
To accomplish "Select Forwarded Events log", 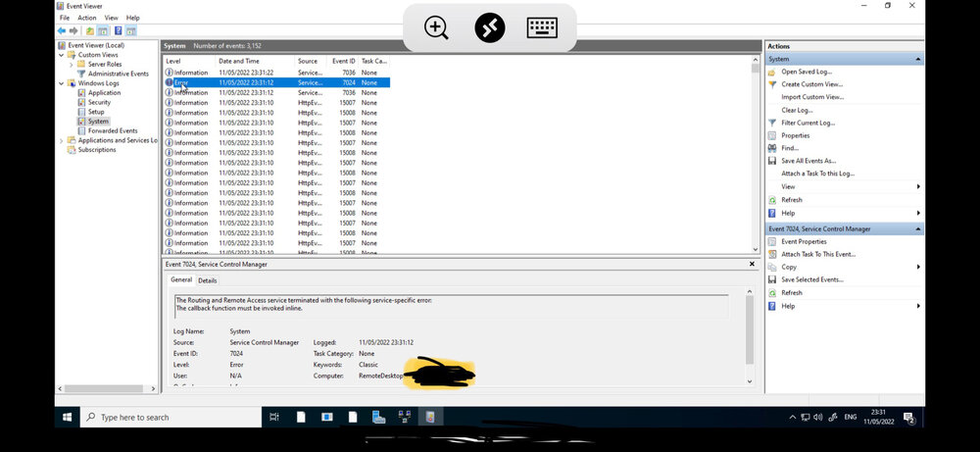I will click(113, 130).
